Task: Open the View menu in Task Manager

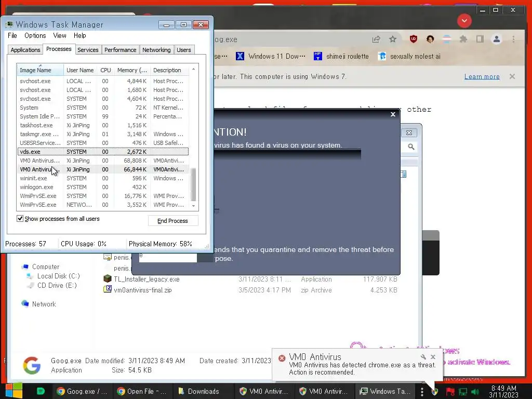Action: pos(59,36)
